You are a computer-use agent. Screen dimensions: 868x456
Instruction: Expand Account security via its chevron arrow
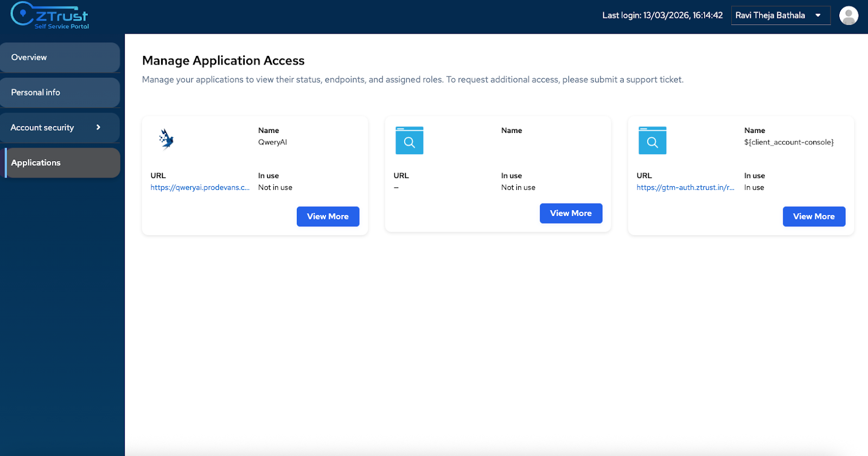[x=98, y=128]
